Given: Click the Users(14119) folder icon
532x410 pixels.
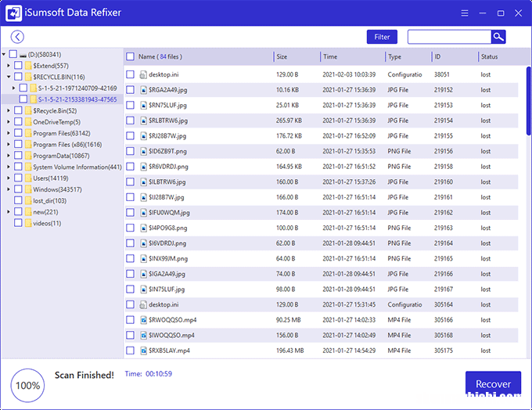Looking at the screenshot, I should [x=28, y=178].
